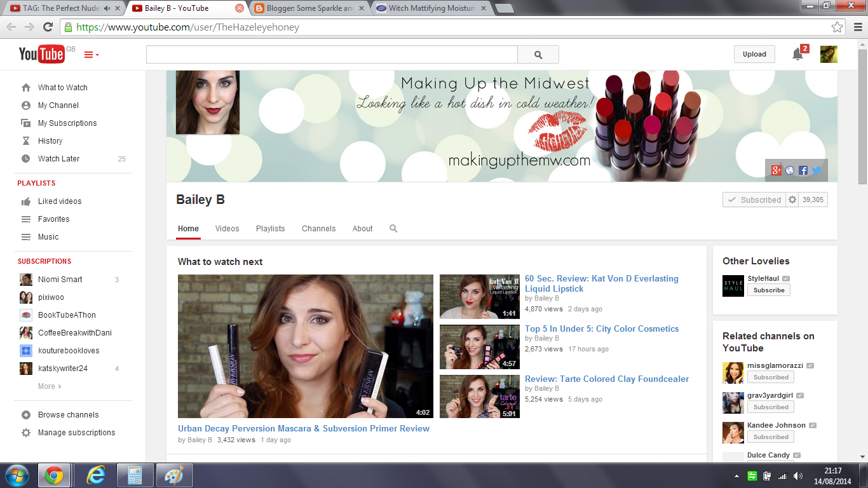Open Tarte Colored Clay Foundcealer review

click(x=607, y=379)
